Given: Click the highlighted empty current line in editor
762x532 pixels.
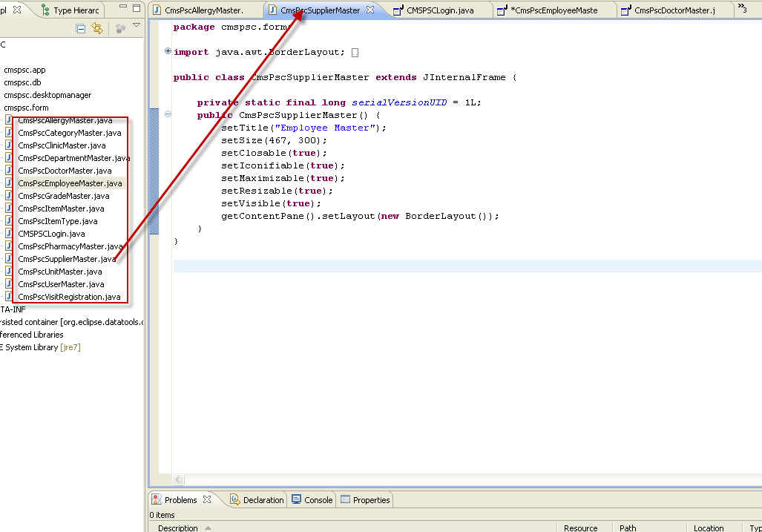Looking at the screenshot, I should coord(467,266).
